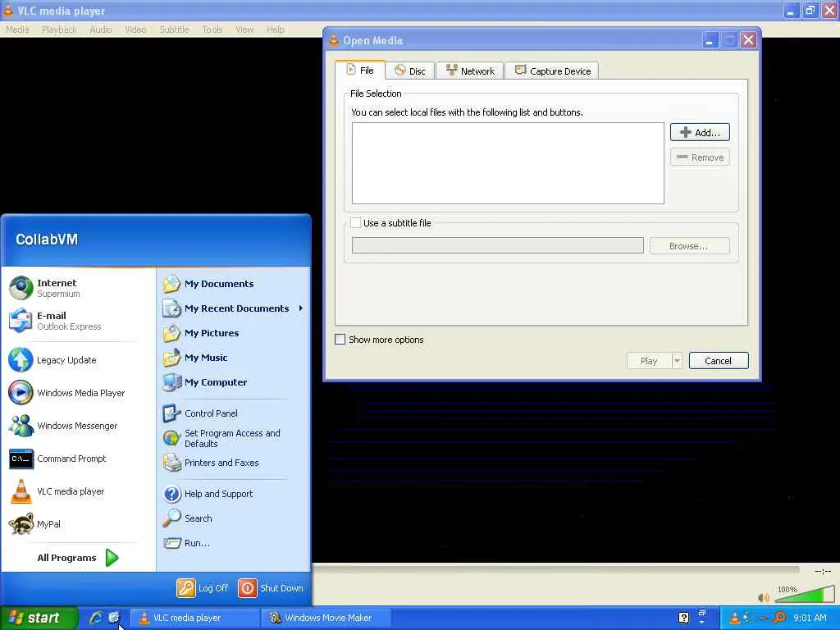Open the Audio menu in VLC
Viewport: 840px width, 630px height.
pos(101,30)
